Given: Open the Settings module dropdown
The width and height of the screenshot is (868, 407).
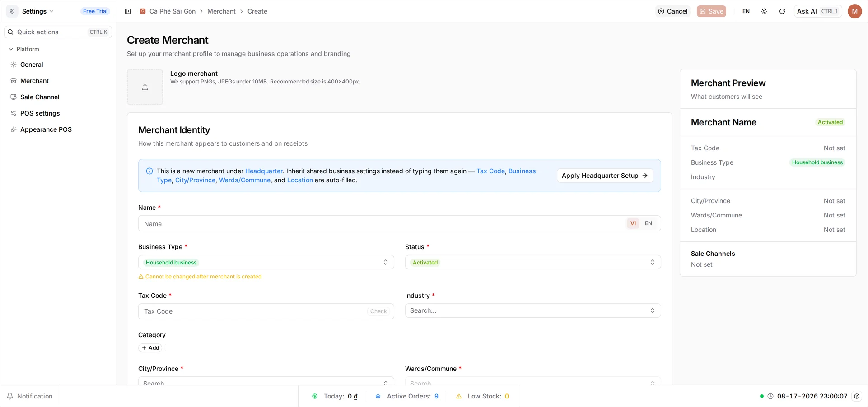Looking at the screenshot, I should pyautogui.click(x=38, y=11).
